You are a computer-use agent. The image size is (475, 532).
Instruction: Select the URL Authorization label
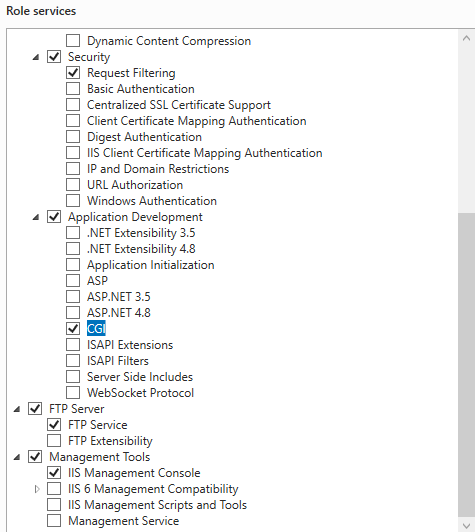tap(135, 185)
